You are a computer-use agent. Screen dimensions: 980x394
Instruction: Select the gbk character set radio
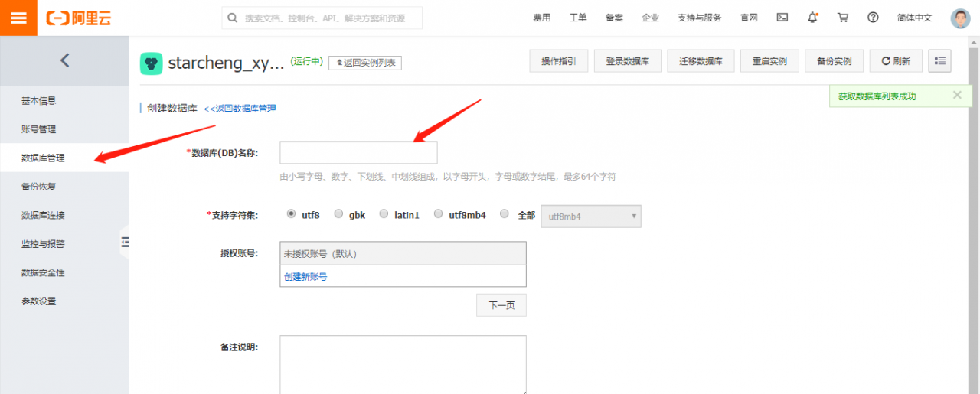coord(338,214)
